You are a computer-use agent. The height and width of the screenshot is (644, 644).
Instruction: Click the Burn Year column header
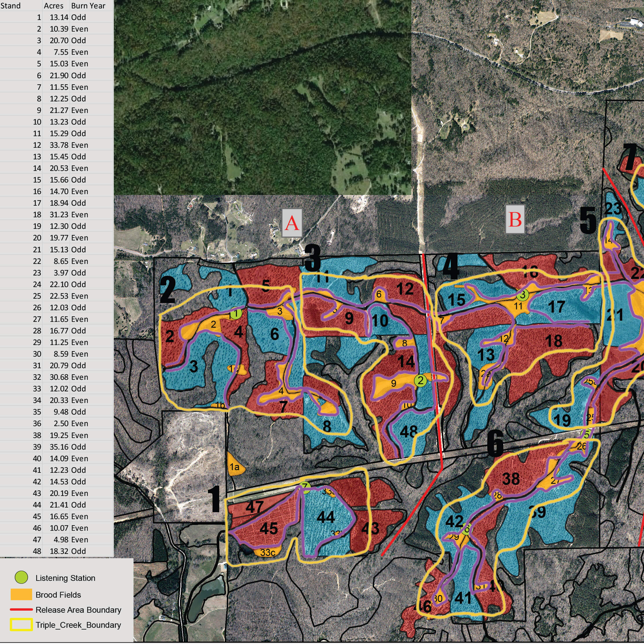[x=88, y=6]
